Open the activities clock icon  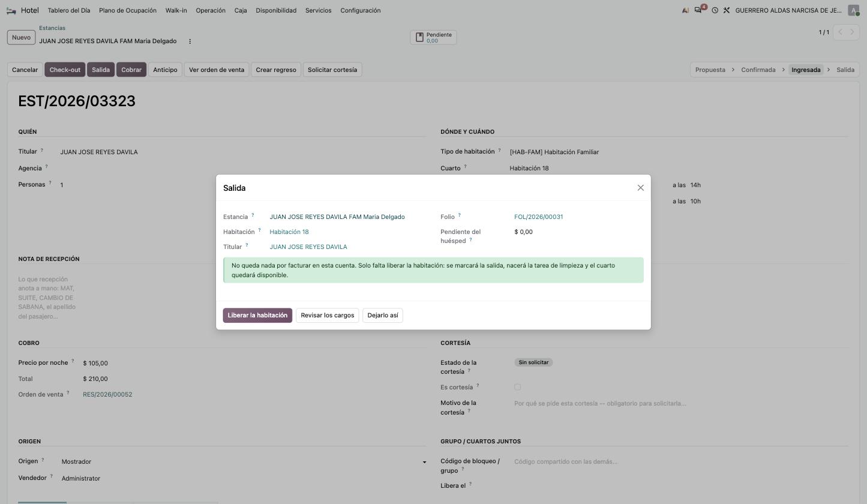tap(715, 10)
